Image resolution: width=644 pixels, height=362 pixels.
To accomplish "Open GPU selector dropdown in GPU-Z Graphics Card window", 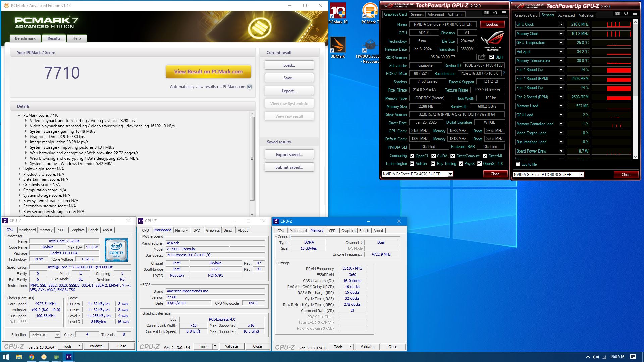I will tap(450, 174).
